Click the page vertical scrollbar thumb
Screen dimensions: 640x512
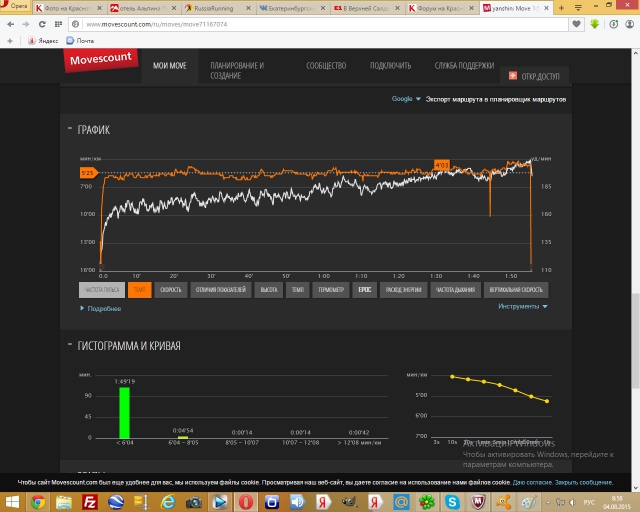coord(636,341)
